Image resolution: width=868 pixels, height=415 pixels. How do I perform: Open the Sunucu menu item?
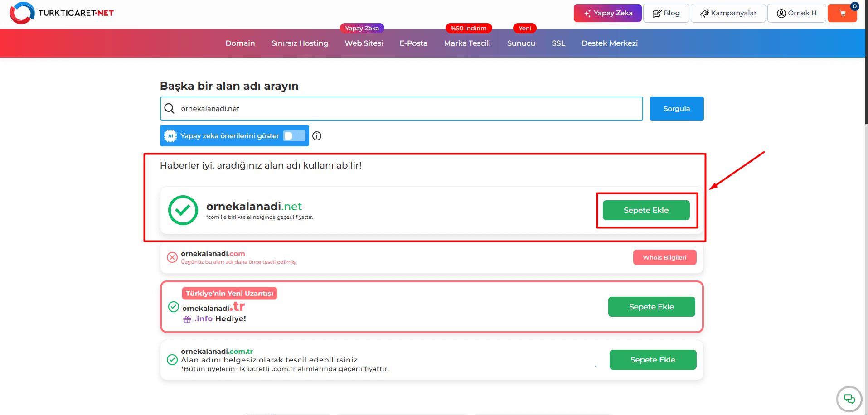(521, 43)
